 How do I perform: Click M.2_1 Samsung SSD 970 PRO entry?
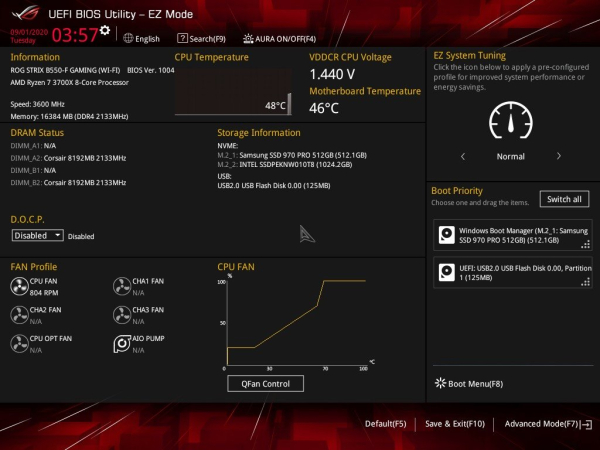[292, 155]
